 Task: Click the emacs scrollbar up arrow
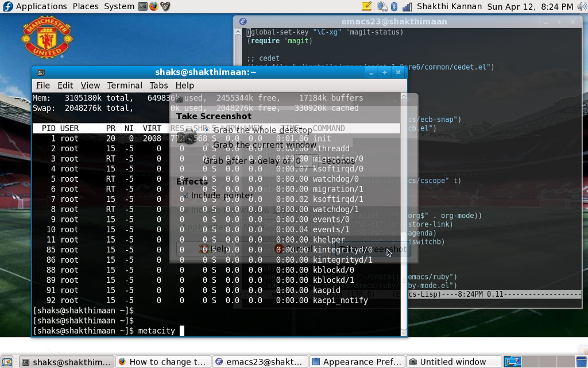238,32
